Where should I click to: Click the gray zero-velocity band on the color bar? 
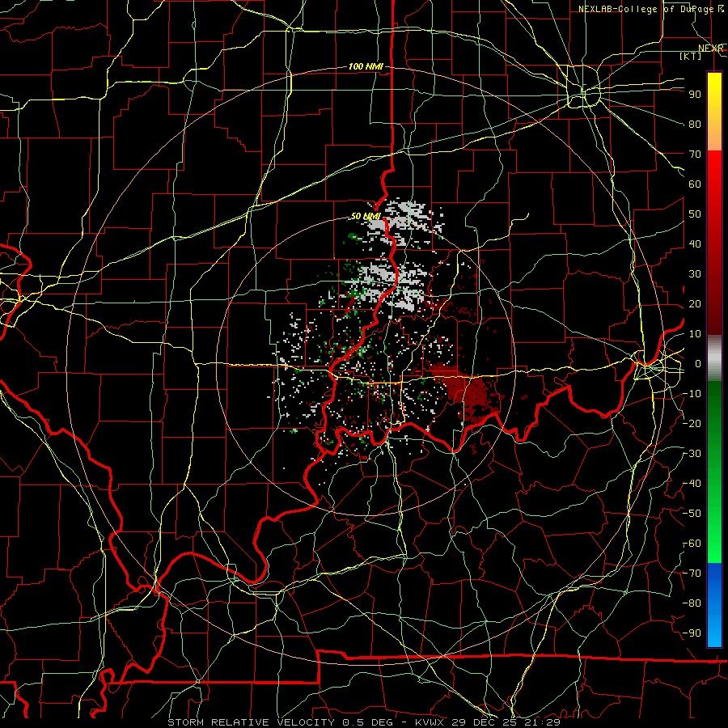pyautogui.click(x=714, y=358)
